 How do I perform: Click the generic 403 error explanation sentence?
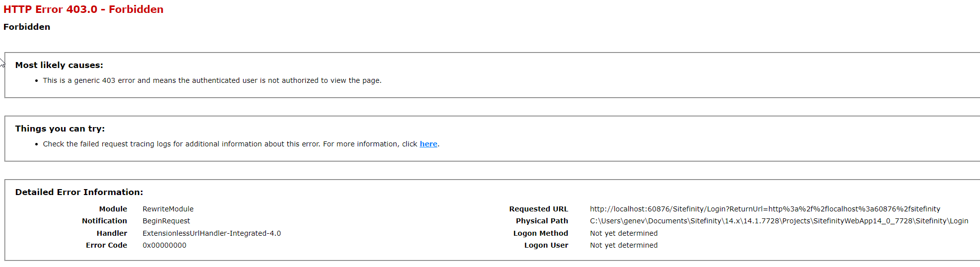[x=212, y=80]
